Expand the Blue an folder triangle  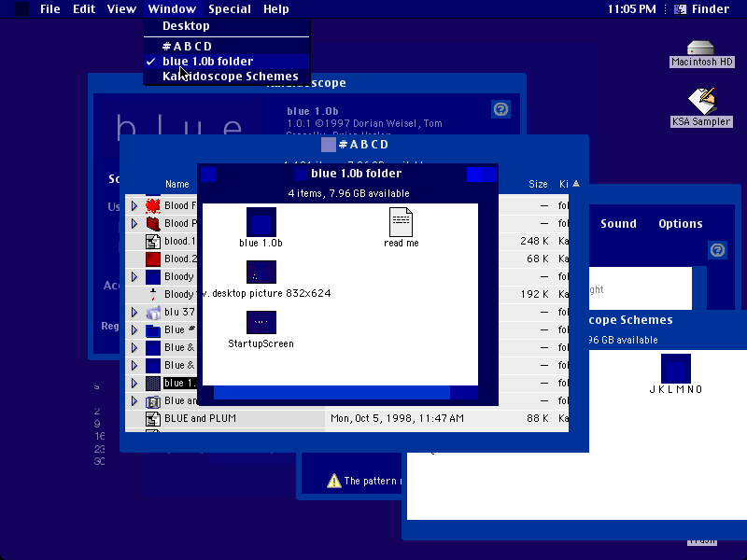click(134, 401)
